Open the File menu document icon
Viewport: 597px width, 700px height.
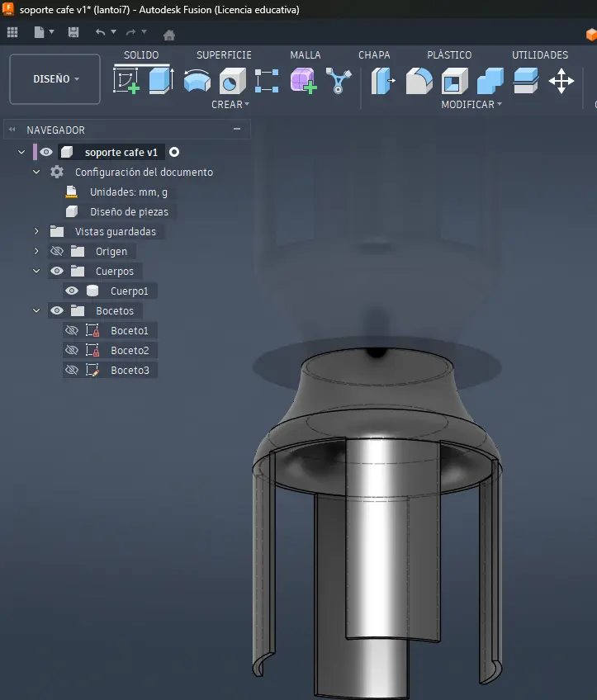40,32
